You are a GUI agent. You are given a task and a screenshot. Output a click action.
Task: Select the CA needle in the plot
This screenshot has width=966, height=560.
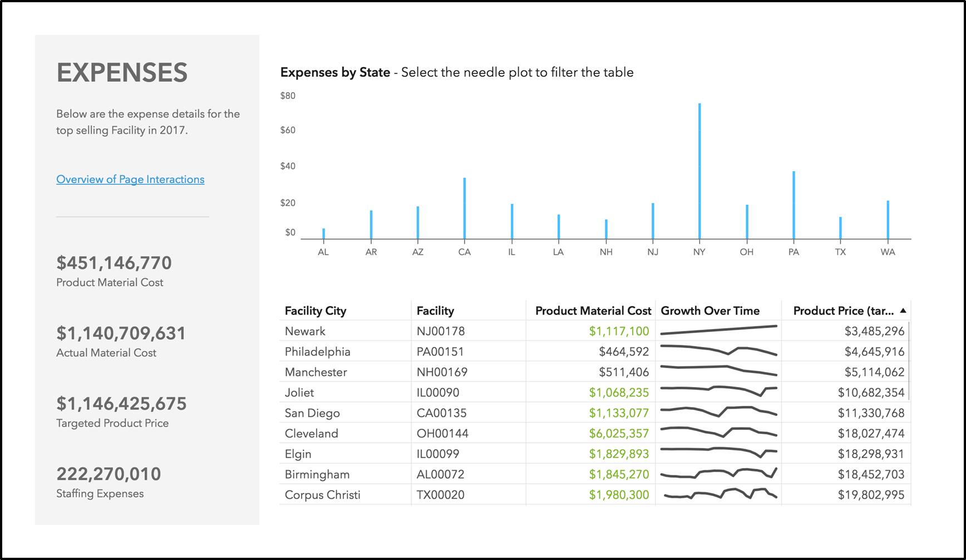(465, 209)
